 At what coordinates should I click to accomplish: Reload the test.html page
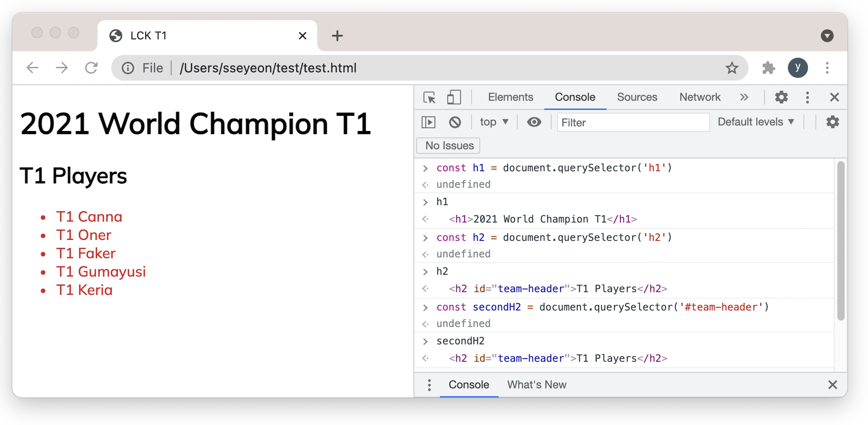91,68
